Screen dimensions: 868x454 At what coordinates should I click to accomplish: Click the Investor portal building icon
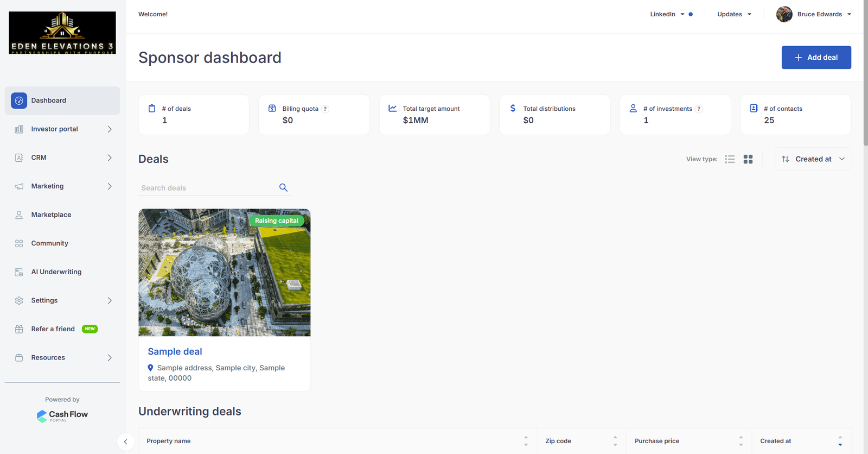19,129
